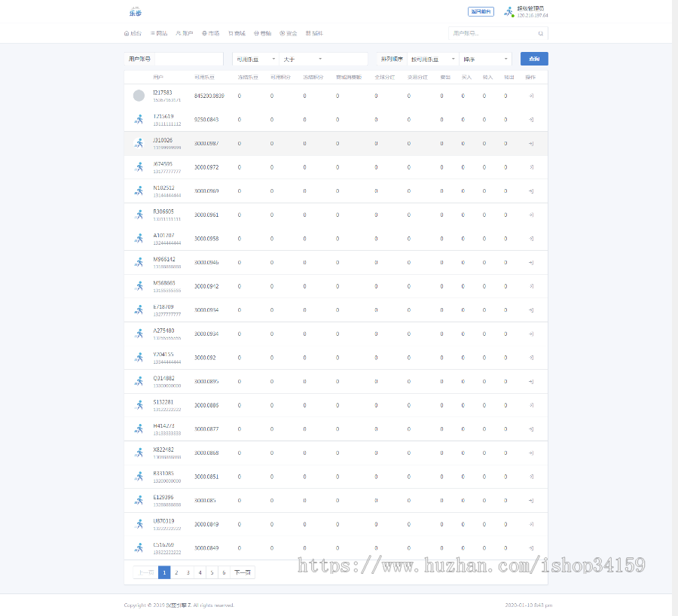
Task: Click the 返回前台 button in the header
Action: pos(481,11)
